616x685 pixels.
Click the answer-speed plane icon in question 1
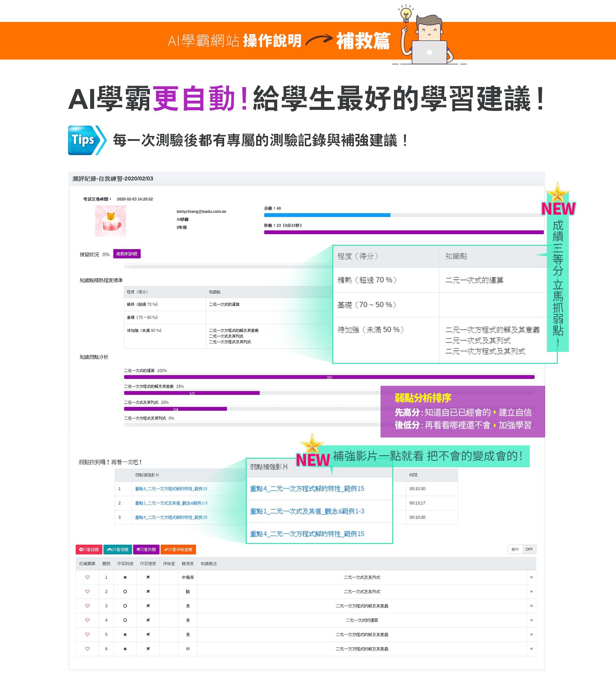[148, 578]
